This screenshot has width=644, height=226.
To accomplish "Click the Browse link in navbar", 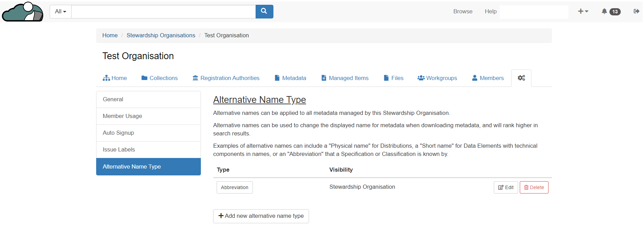I will point(463,11).
